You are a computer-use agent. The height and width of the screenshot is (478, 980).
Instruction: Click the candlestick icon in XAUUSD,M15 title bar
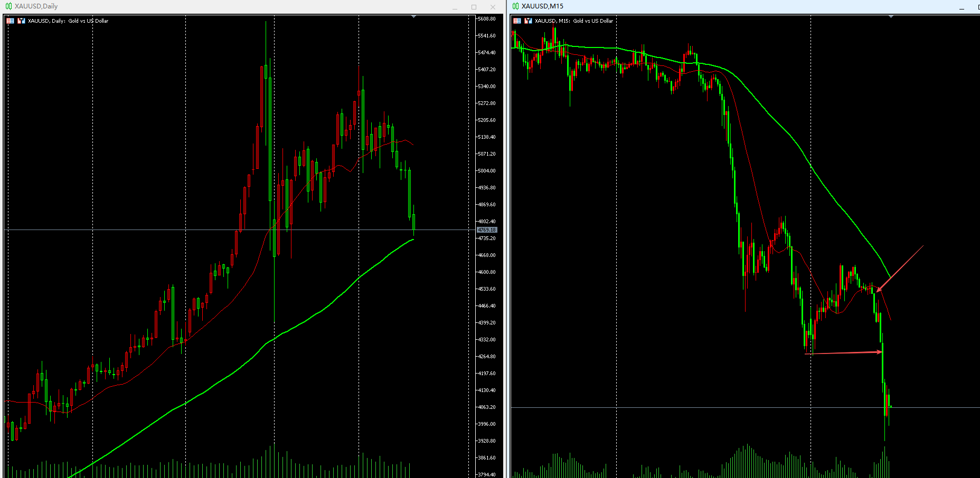click(515, 6)
